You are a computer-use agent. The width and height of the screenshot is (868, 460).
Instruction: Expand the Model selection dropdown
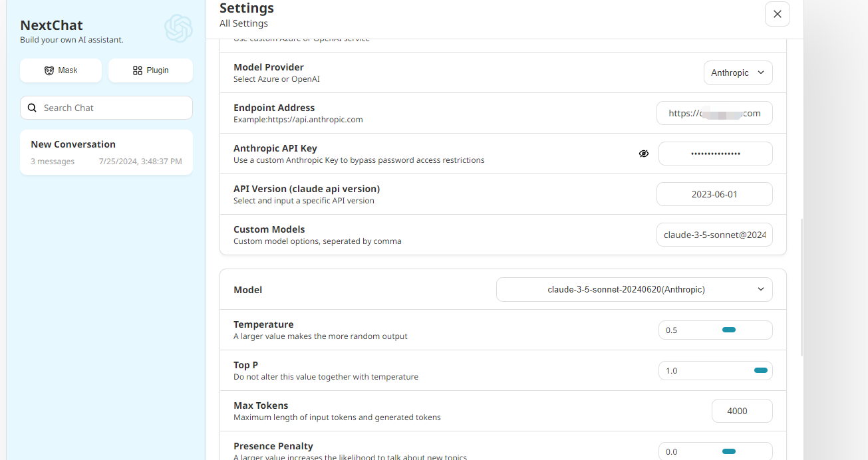pyautogui.click(x=635, y=290)
